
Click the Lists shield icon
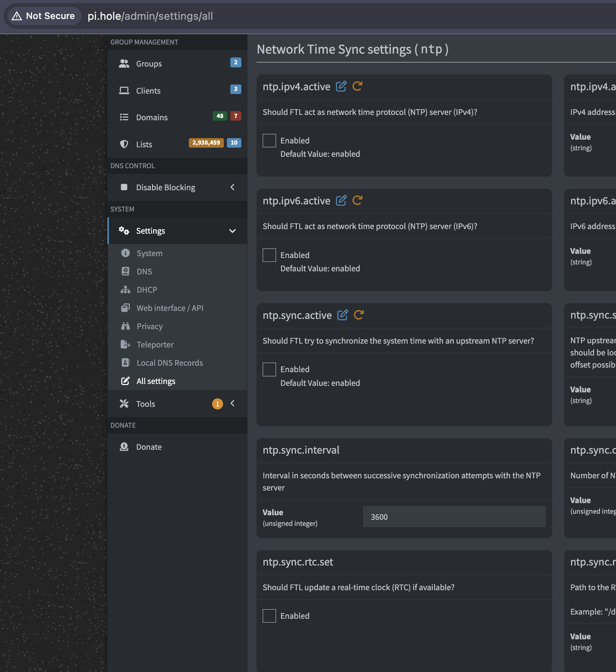click(x=124, y=144)
